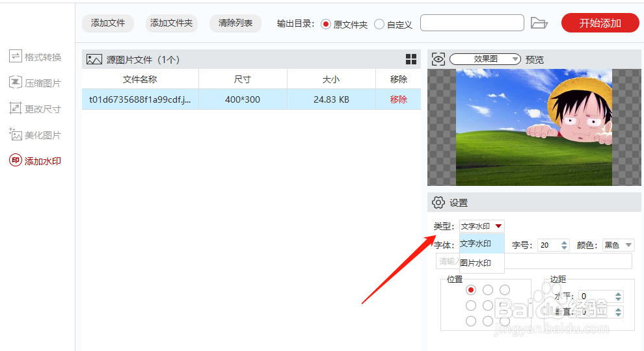Screen dimensions: 644x351
Task: Click the 设置 gear icon
Action: 438,202
